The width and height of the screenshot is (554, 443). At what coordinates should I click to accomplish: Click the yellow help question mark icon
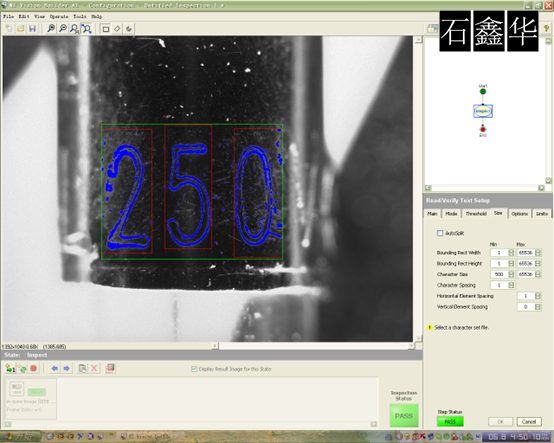click(x=546, y=28)
